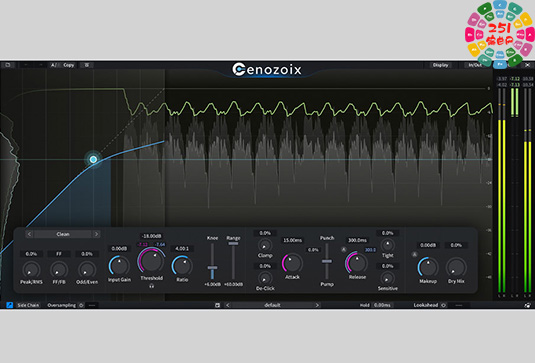Viewport: 535px width, 363px height.
Task: Click the Odd/Even knob
Action: 87,270
